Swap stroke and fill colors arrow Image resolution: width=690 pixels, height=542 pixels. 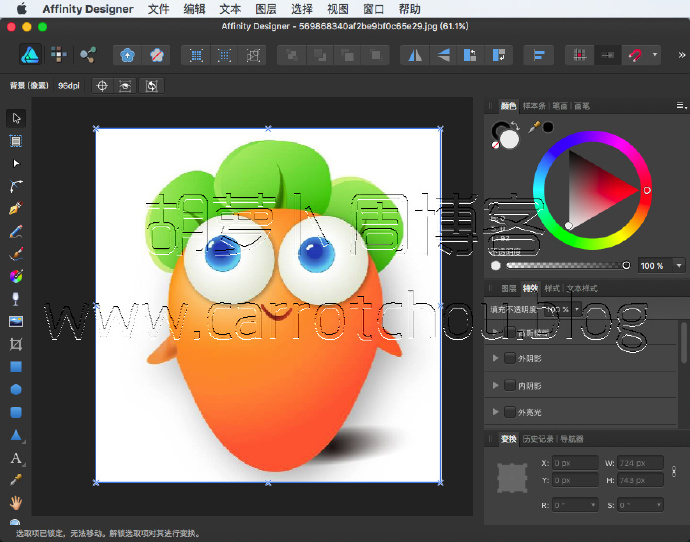tap(515, 126)
